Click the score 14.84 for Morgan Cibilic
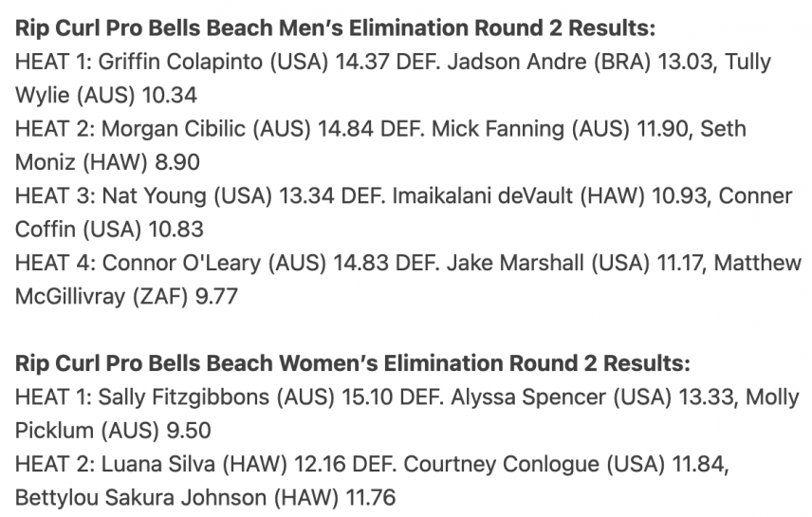Viewport: 812px width, 517px height. (x=345, y=129)
